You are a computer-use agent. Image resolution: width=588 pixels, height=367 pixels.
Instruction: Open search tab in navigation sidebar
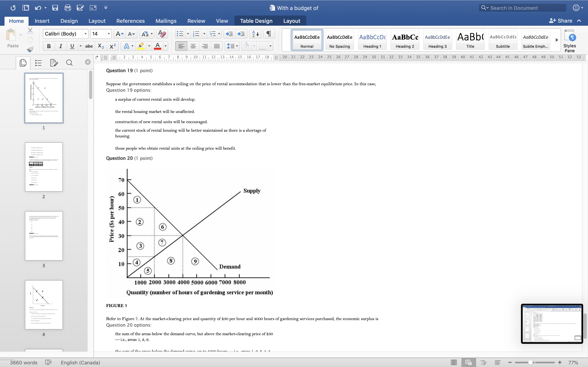69,63
